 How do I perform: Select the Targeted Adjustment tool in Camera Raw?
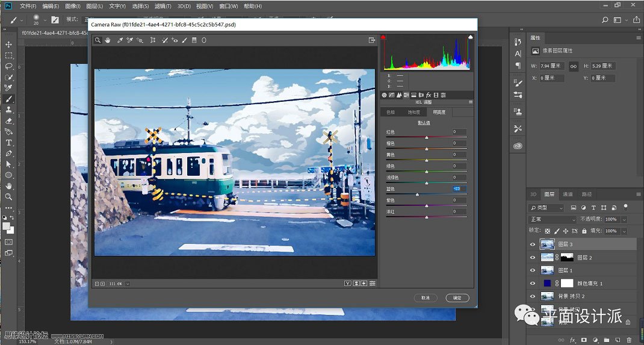pyautogui.click(x=140, y=40)
